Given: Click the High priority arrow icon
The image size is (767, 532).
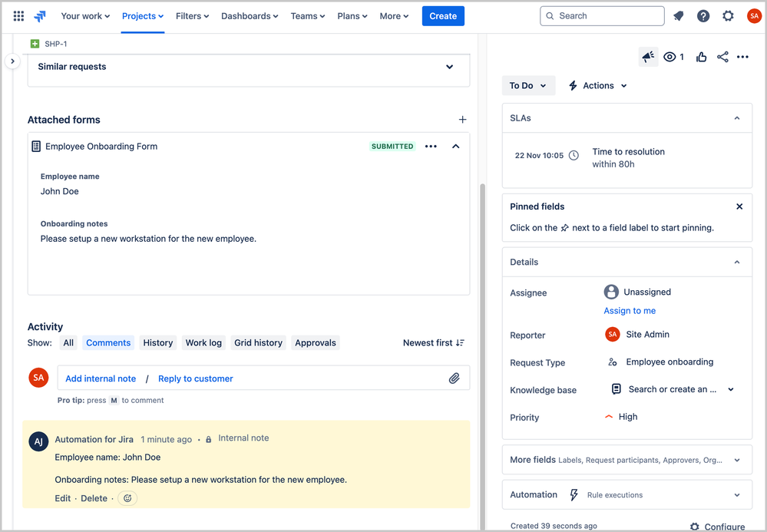Looking at the screenshot, I should point(609,417).
